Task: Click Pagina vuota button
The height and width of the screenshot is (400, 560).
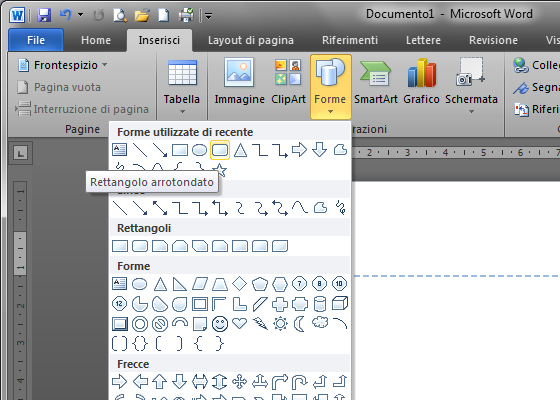Action: (x=59, y=87)
